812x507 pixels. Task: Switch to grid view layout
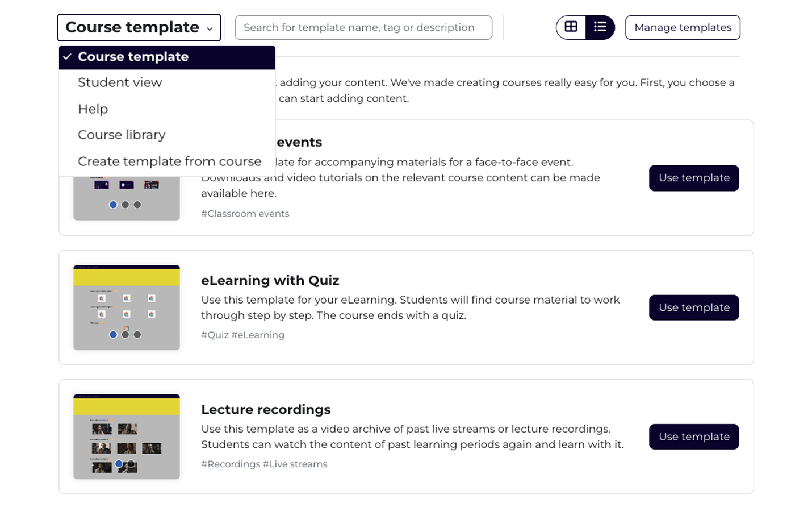click(571, 27)
